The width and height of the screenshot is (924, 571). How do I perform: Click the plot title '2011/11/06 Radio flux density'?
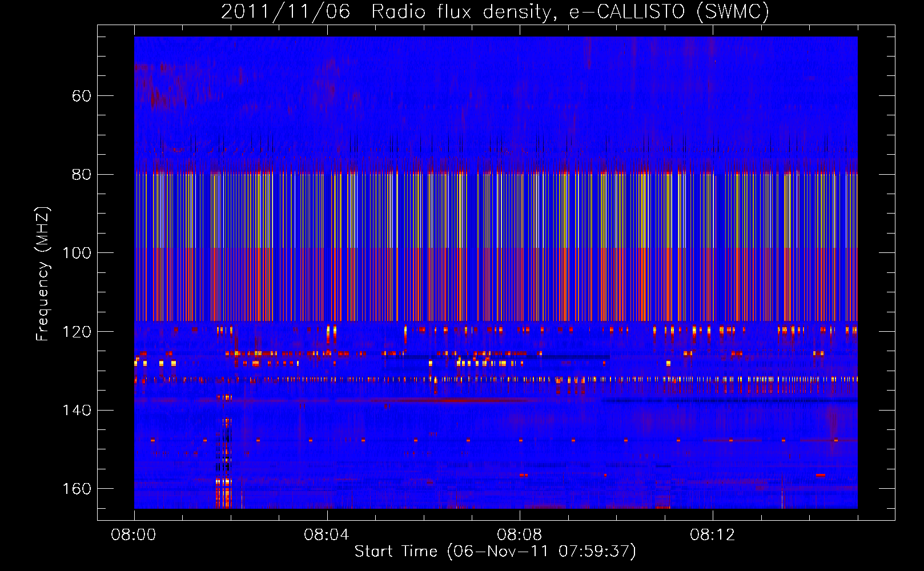coord(495,11)
